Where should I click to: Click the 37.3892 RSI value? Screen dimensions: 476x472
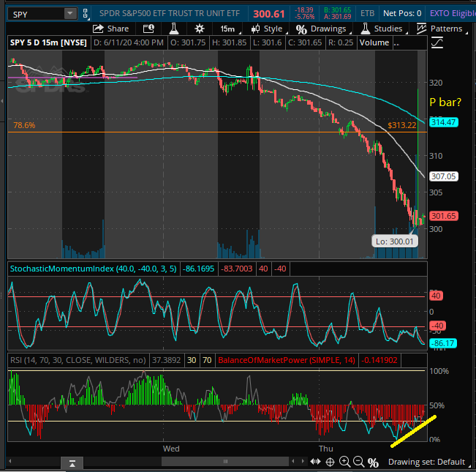pyautogui.click(x=167, y=360)
